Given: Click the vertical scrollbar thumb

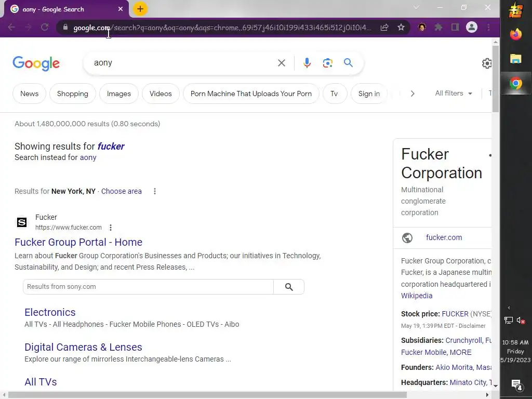Looking at the screenshot, I should [496, 79].
